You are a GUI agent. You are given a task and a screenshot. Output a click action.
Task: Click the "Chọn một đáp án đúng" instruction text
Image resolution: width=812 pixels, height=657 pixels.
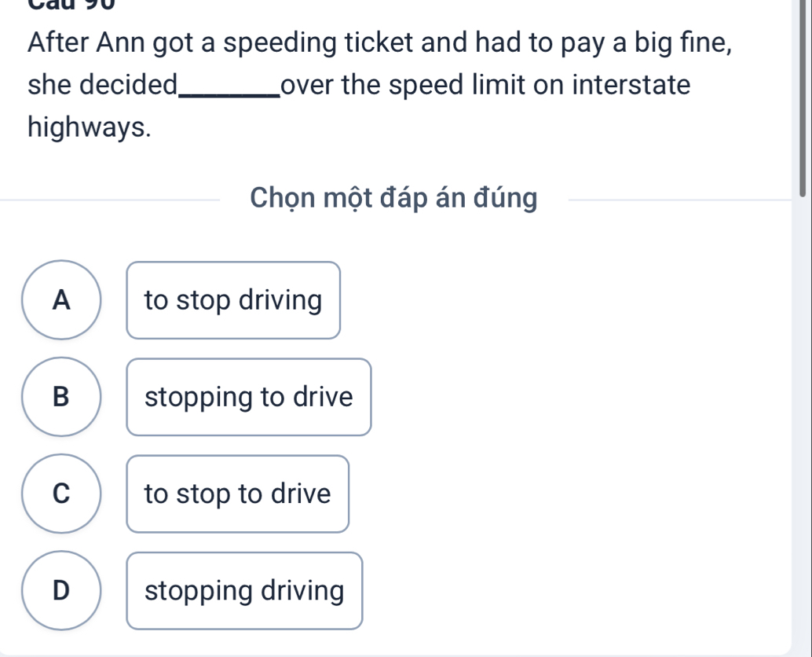[393, 199]
